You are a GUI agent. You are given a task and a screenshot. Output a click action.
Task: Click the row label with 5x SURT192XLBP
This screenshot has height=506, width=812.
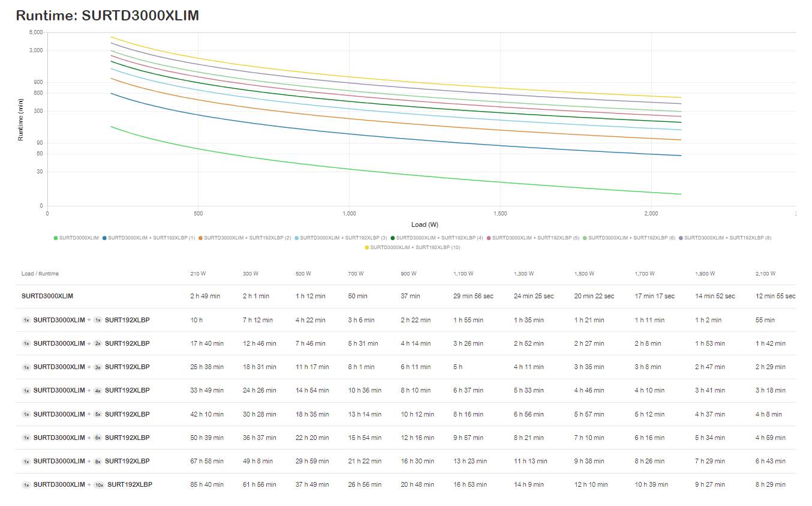tap(86, 414)
